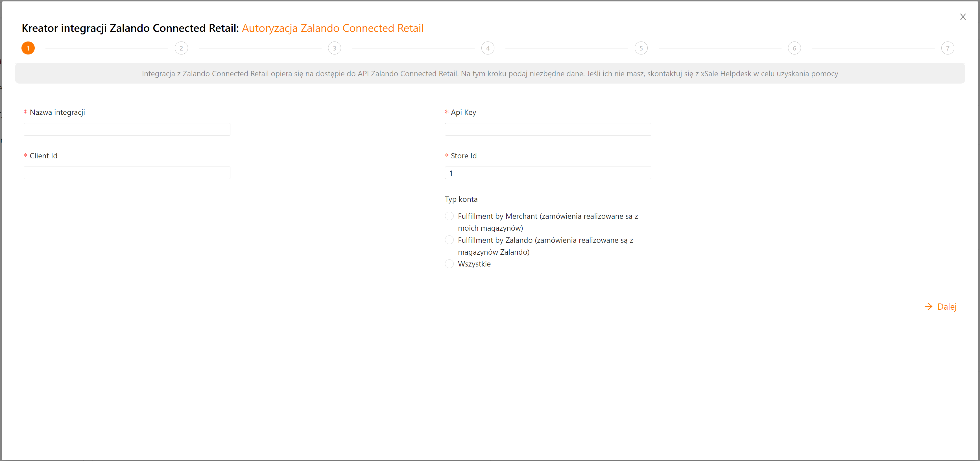Select wizard step 5 indicator
Viewport: 980px width, 461px height.
(x=641, y=48)
